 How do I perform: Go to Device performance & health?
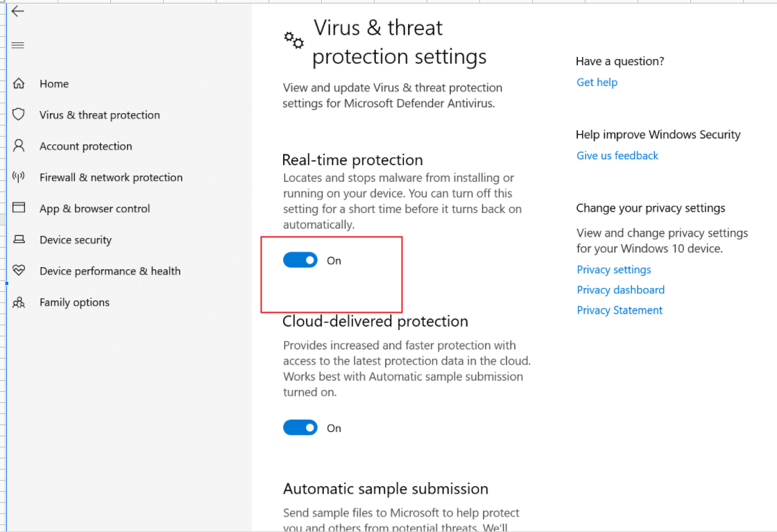(x=110, y=271)
